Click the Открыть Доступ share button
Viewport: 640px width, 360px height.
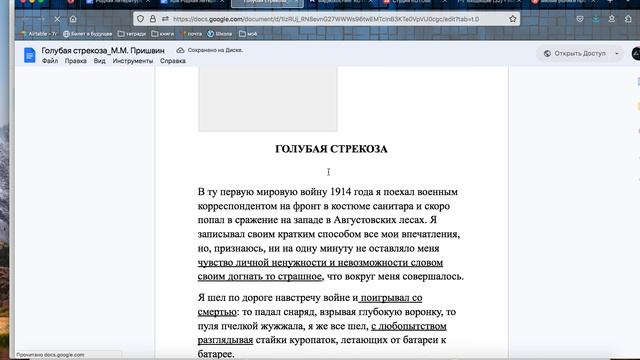[x=574, y=53]
